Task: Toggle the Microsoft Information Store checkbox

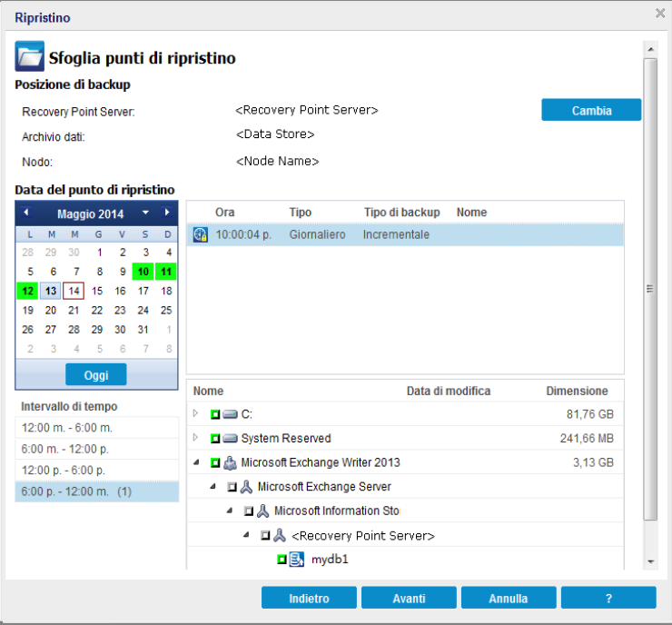Action: click(x=249, y=511)
